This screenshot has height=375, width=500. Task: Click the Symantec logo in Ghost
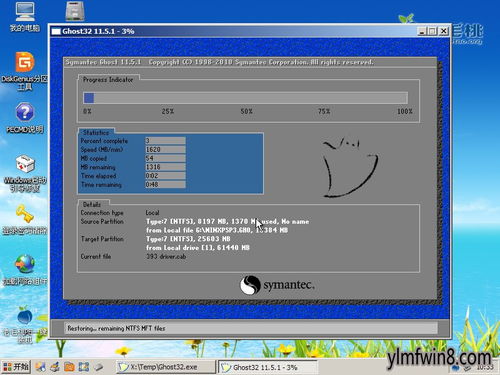277,285
